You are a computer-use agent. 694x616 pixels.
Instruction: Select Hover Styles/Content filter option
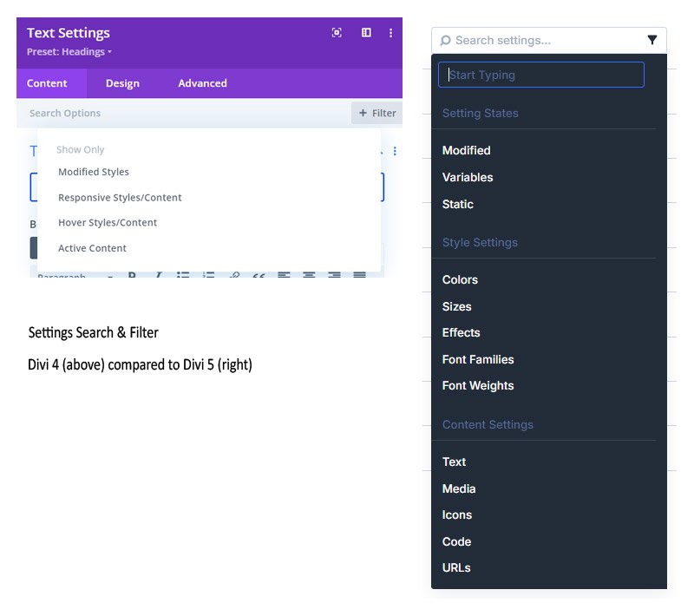pyautogui.click(x=108, y=223)
